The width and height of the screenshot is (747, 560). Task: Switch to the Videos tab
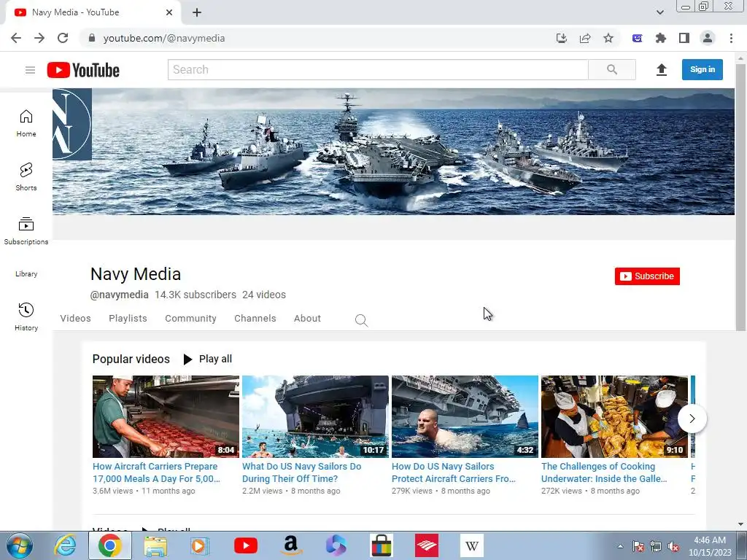[x=75, y=319]
